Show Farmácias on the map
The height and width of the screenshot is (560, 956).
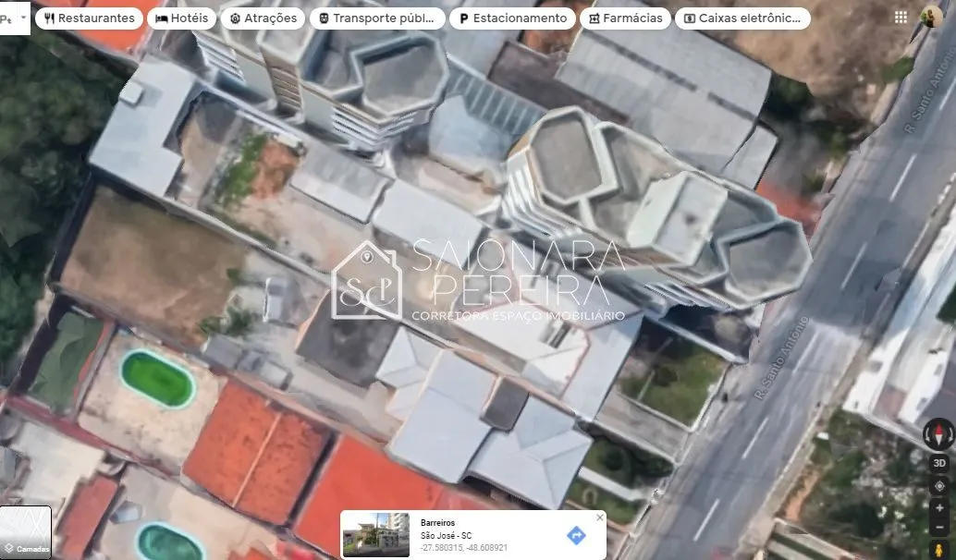point(625,18)
